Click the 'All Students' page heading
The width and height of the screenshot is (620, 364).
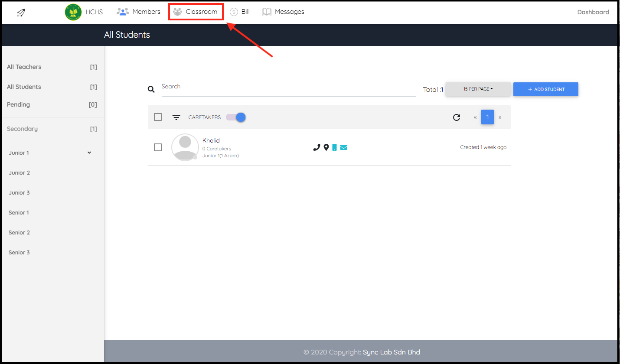point(127,35)
